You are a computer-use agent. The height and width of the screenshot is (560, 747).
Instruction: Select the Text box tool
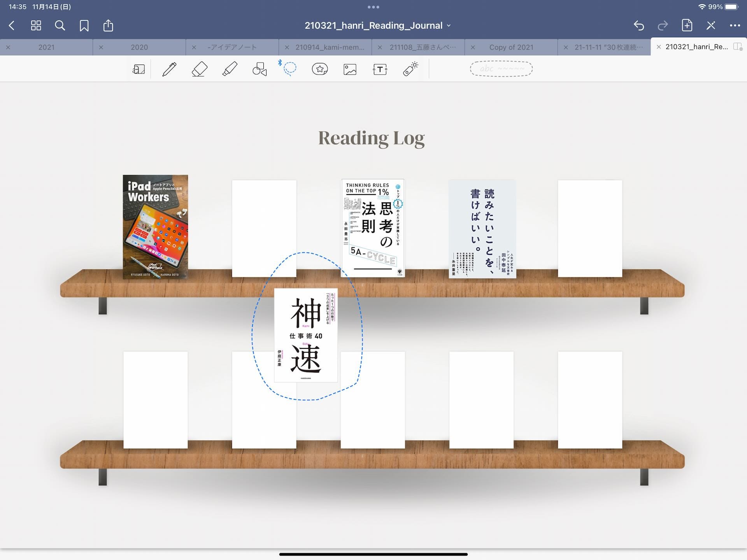[x=380, y=69]
